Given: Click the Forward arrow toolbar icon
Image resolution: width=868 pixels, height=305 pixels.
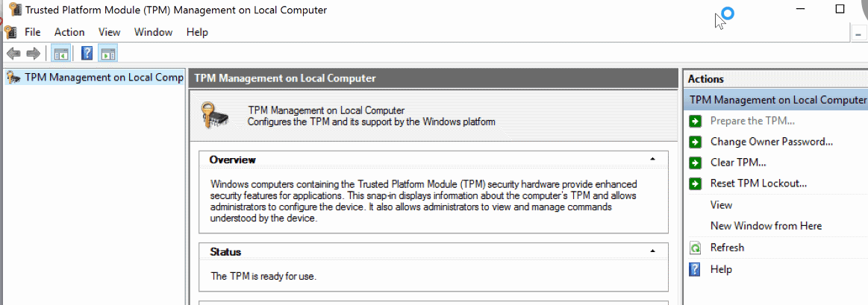Looking at the screenshot, I should pos(34,54).
